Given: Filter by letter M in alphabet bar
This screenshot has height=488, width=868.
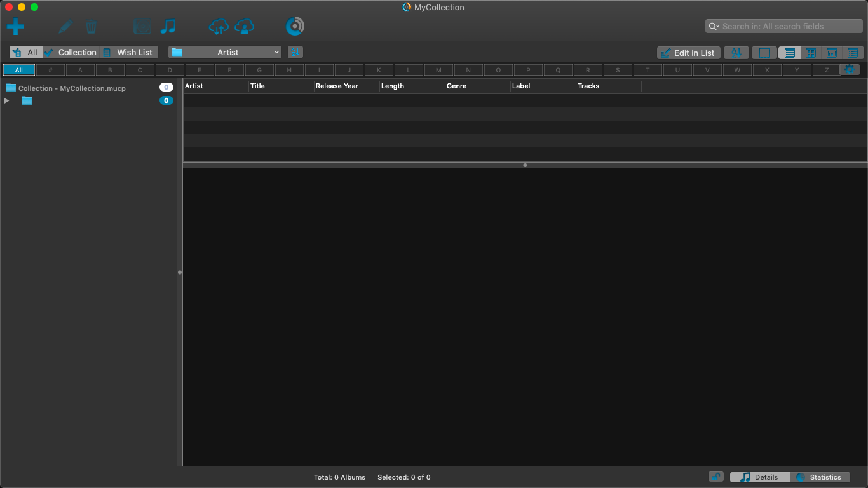Looking at the screenshot, I should tap(438, 70).
